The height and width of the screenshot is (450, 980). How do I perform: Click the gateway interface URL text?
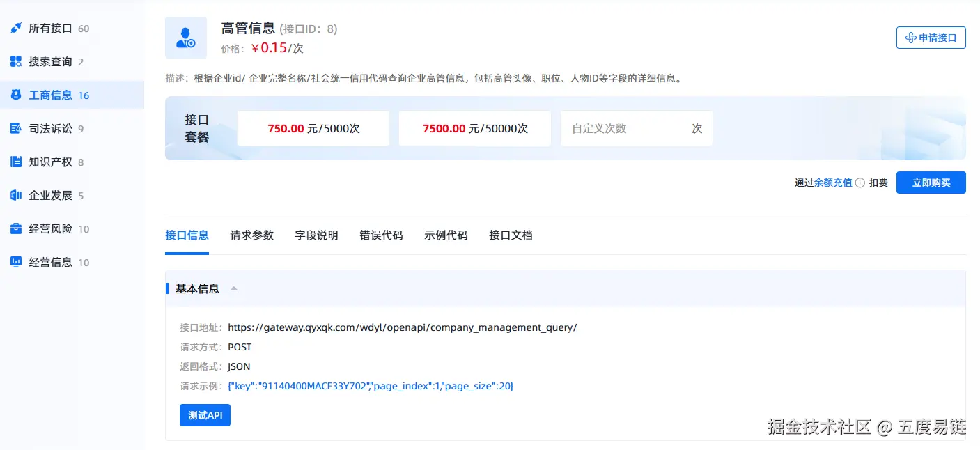pos(403,327)
